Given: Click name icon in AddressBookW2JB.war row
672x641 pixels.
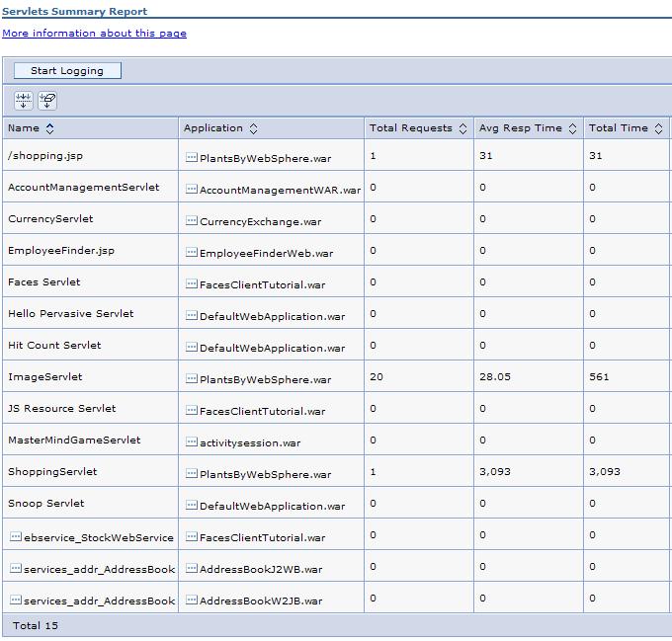Looking at the screenshot, I should [x=16, y=600].
